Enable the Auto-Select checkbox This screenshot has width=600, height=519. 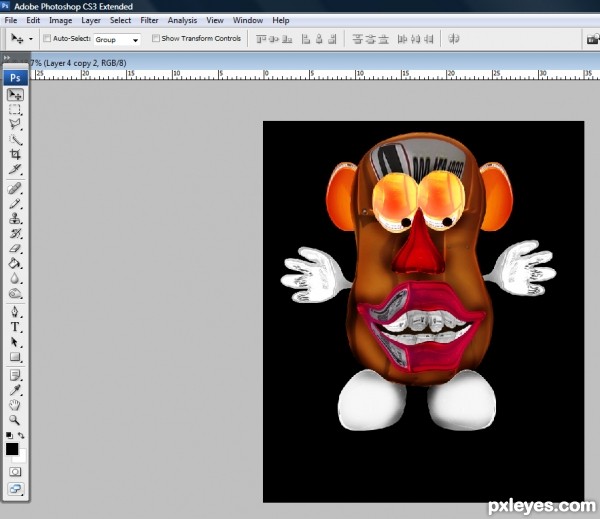point(47,38)
